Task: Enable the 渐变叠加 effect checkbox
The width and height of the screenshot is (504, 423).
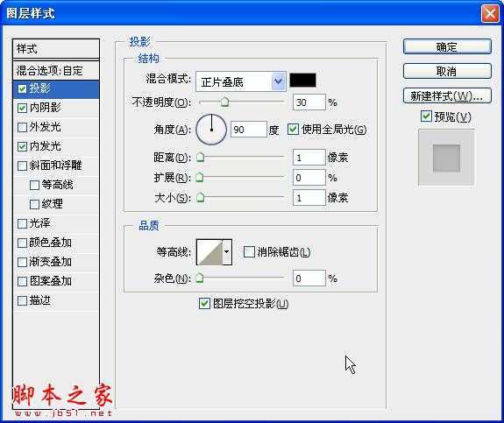Action: point(22,262)
